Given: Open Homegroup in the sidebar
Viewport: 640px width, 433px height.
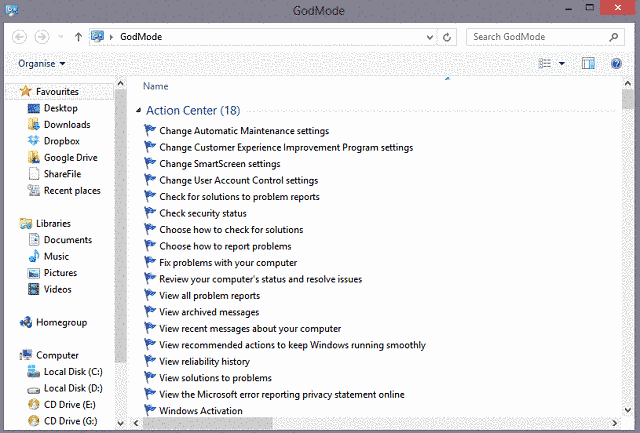Looking at the screenshot, I should pos(61,322).
